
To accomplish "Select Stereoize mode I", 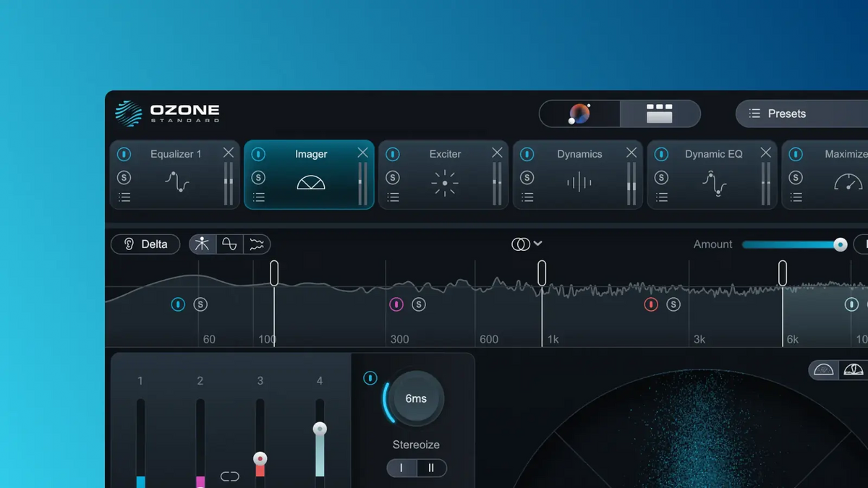I will (x=401, y=468).
